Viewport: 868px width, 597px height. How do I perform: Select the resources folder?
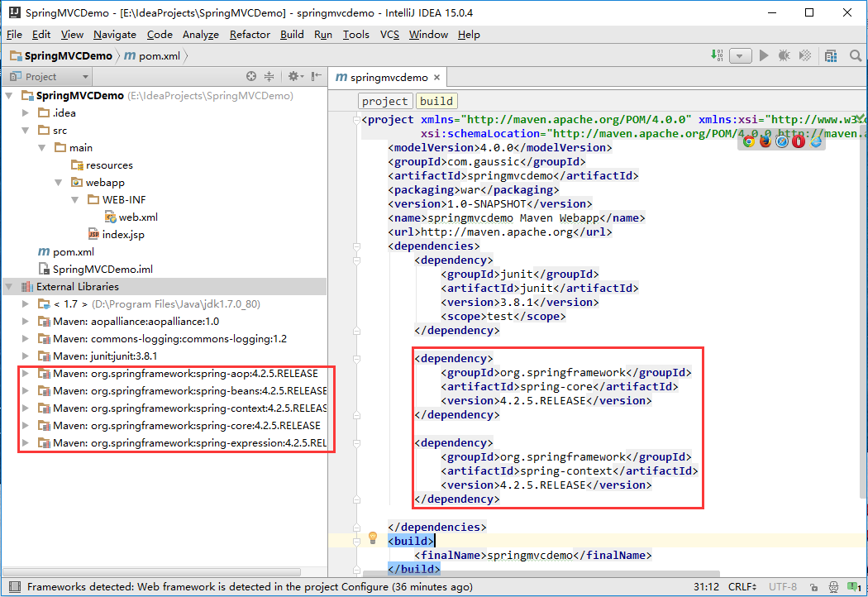pos(103,165)
